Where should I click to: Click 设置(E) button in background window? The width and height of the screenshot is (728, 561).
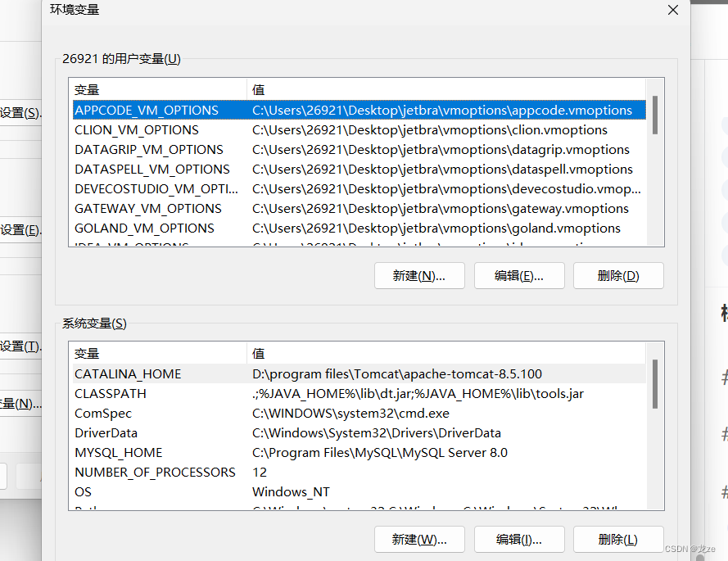click(x=20, y=230)
